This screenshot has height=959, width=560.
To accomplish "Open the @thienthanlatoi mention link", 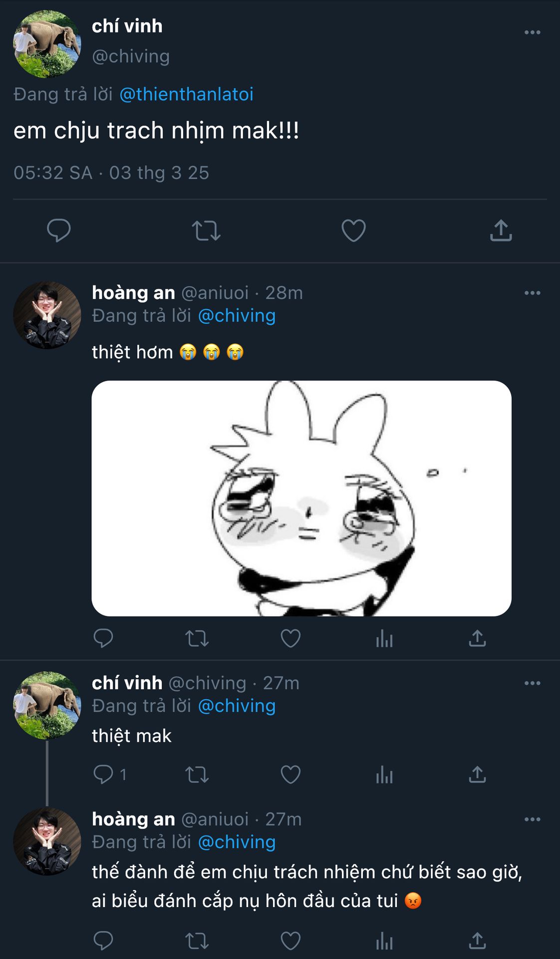I will 186,94.
